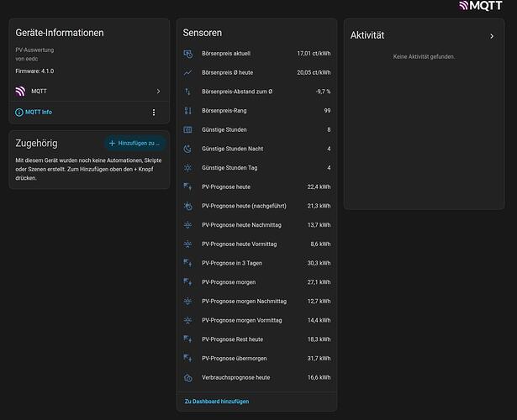The height and width of the screenshot is (420, 517).
Task: Click the 16,6 kWh value
Action: coord(319,378)
